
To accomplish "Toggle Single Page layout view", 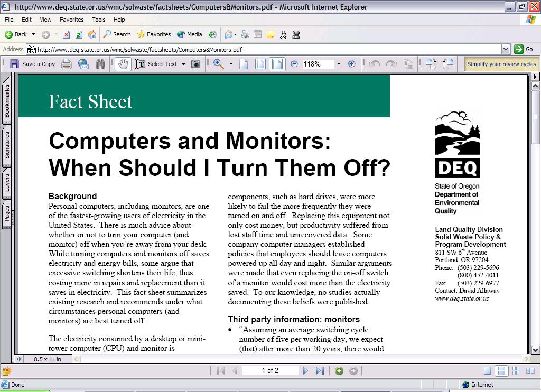I will pyautogui.click(x=488, y=371).
